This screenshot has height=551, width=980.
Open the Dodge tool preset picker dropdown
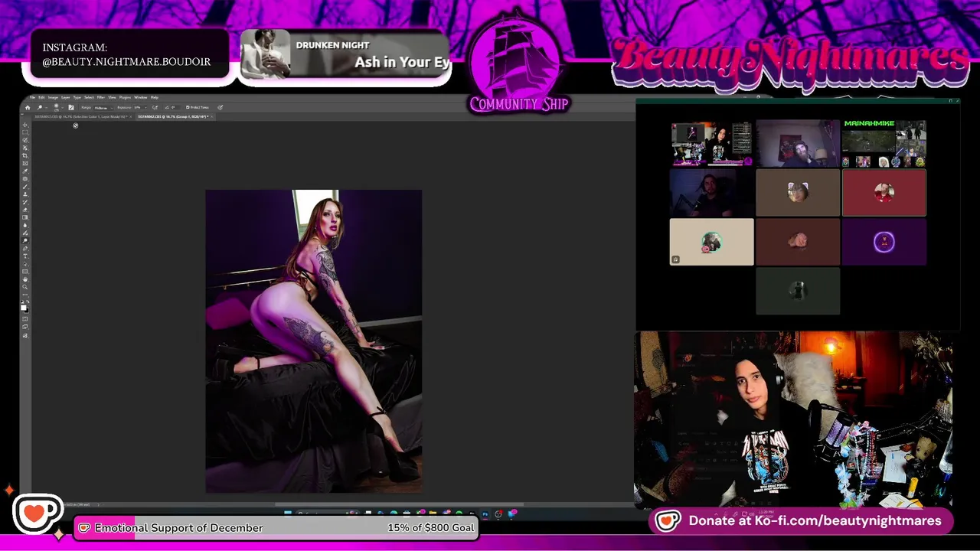(x=46, y=108)
